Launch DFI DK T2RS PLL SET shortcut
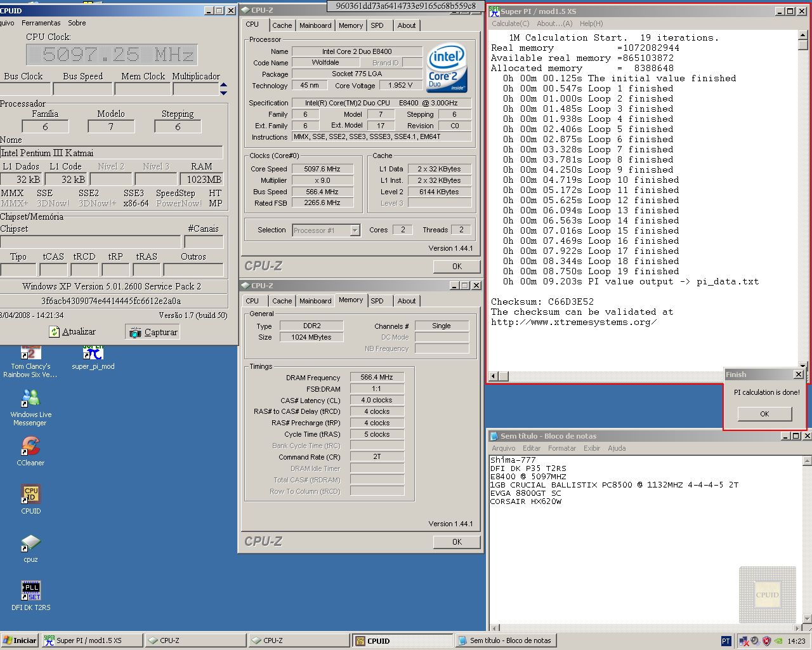Image resolution: width=812 pixels, height=650 pixels. pyautogui.click(x=30, y=595)
